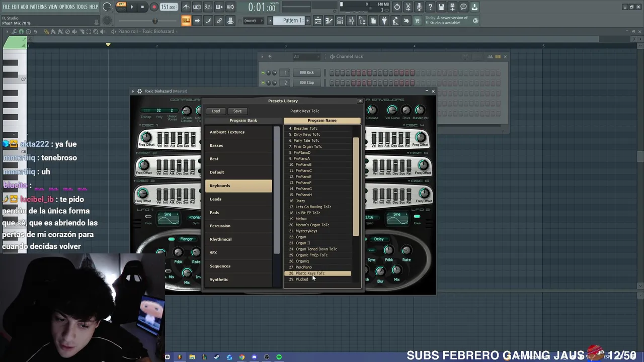644x362 pixels.
Task: Toggle the link/multilink controllers icon
Action: [219, 21]
